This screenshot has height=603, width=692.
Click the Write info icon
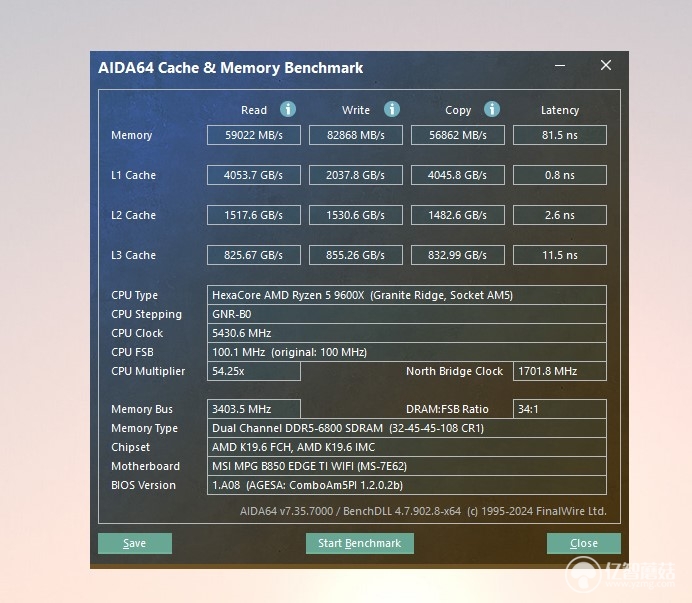[391, 109]
